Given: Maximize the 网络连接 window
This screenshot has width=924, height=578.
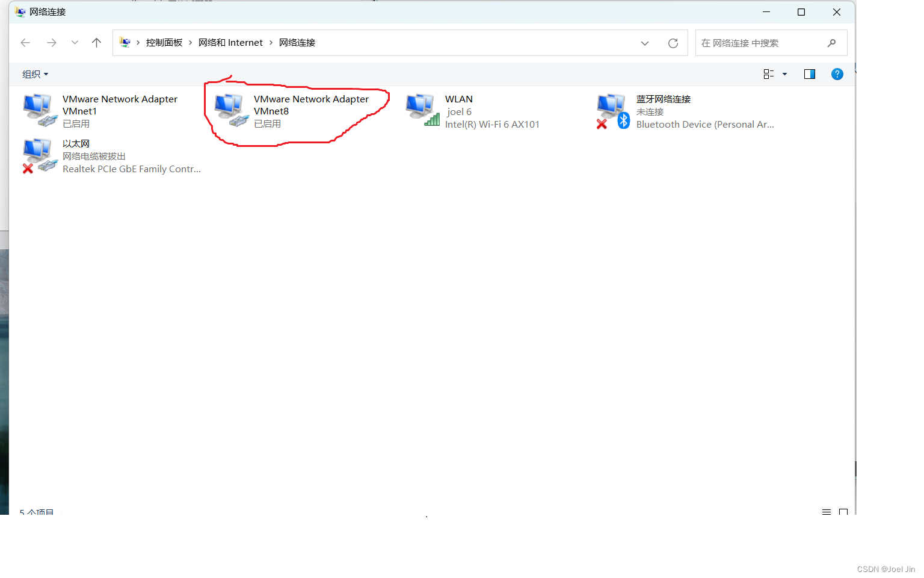Looking at the screenshot, I should [x=801, y=12].
